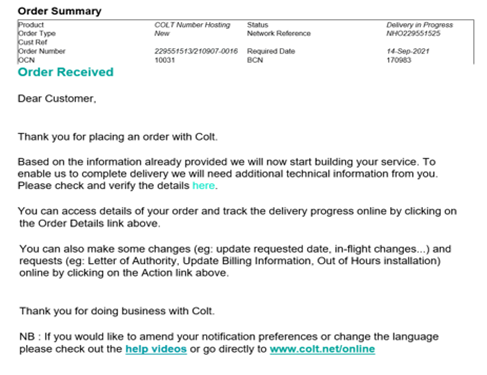The image size is (487, 375).
Task: Click the "Thank you for placing an order" line
Action: pos(118,137)
